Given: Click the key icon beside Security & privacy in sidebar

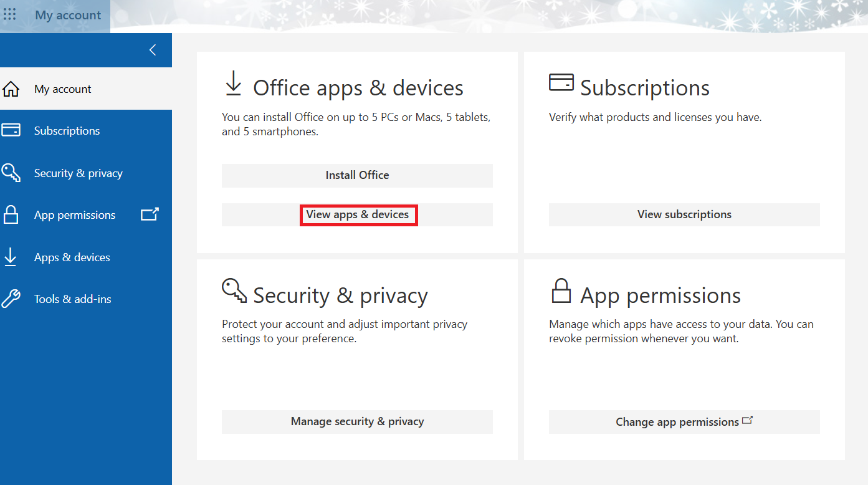Looking at the screenshot, I should (11, 173).
